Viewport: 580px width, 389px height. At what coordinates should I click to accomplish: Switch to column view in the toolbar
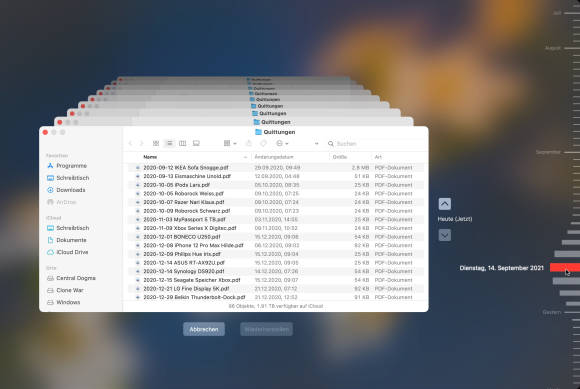183,143
